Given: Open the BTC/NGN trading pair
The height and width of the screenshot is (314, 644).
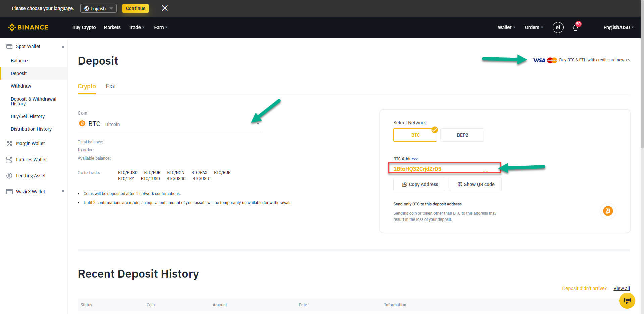Looking at the screenshot, I should click(176, 173).
